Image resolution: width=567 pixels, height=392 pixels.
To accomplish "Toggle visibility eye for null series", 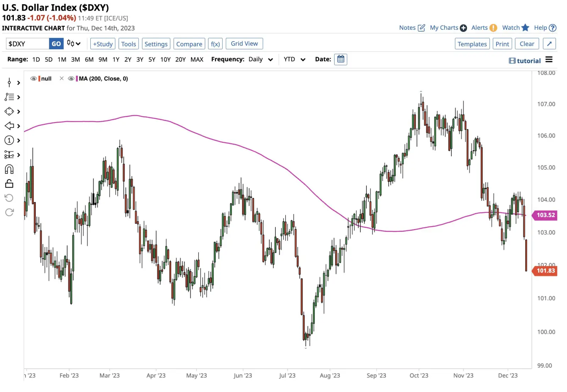I will click(x=34, y=79).
